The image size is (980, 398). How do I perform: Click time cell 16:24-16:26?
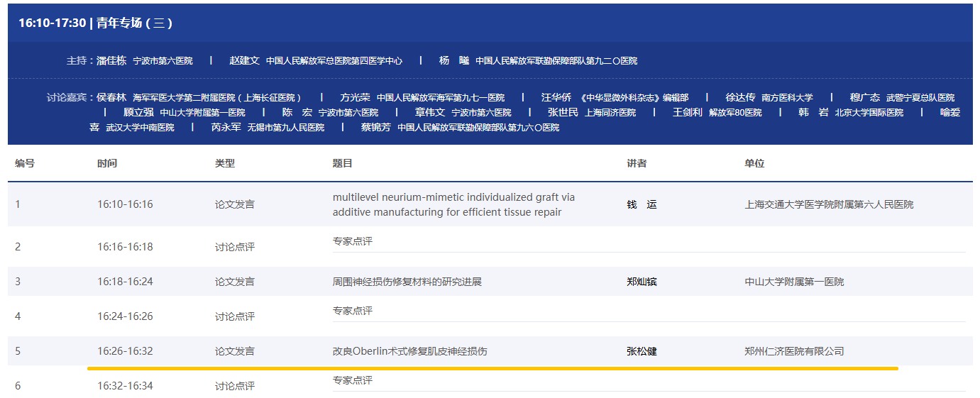tap(125, 316)
